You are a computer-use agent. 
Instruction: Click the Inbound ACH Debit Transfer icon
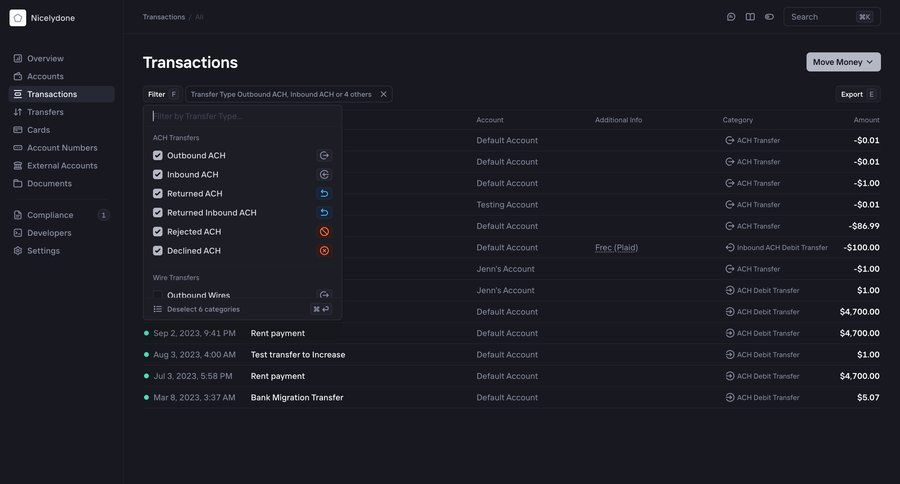coord(730,247)
